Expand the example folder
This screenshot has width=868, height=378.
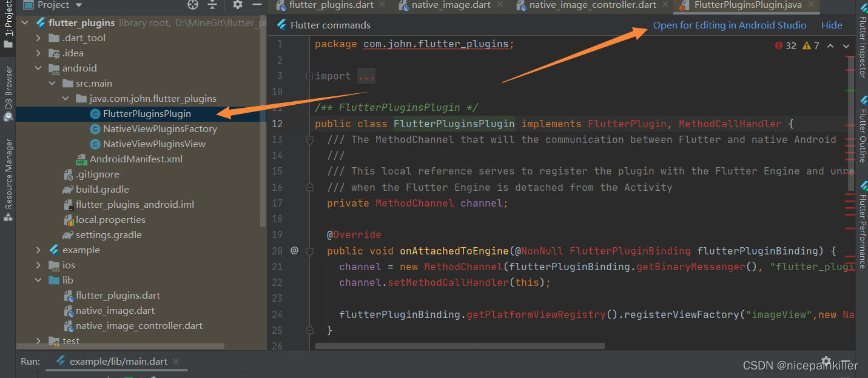[38, 250]
